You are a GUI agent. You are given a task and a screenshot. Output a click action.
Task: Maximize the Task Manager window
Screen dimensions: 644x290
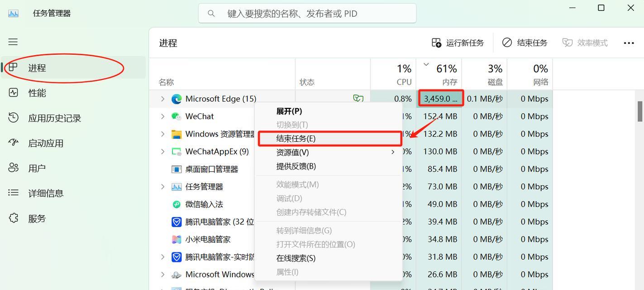[601, 8]
